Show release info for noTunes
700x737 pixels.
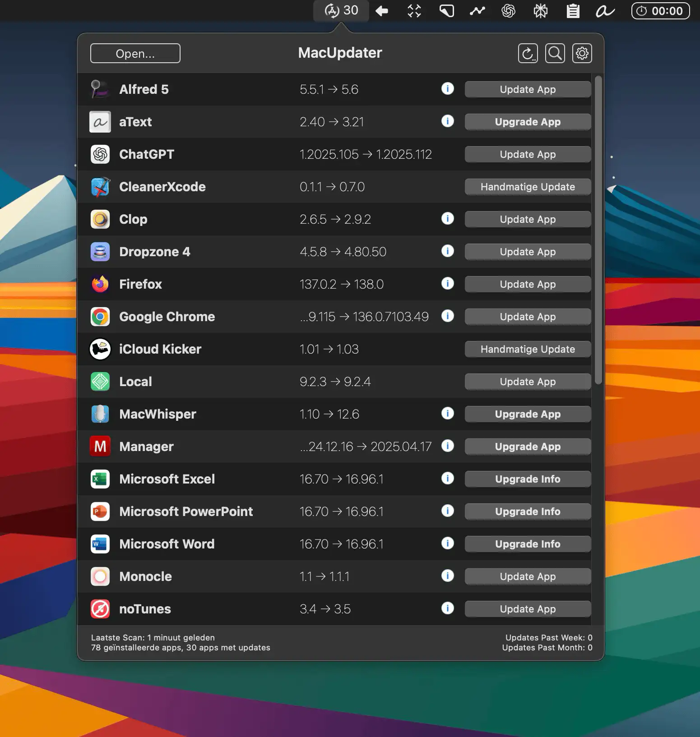[x=447, y=608]
